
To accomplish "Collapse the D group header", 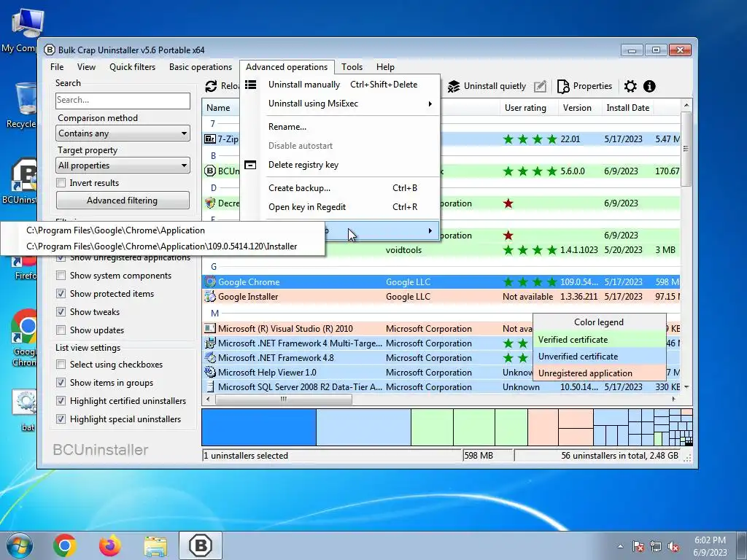I will [x=214, y=187].
